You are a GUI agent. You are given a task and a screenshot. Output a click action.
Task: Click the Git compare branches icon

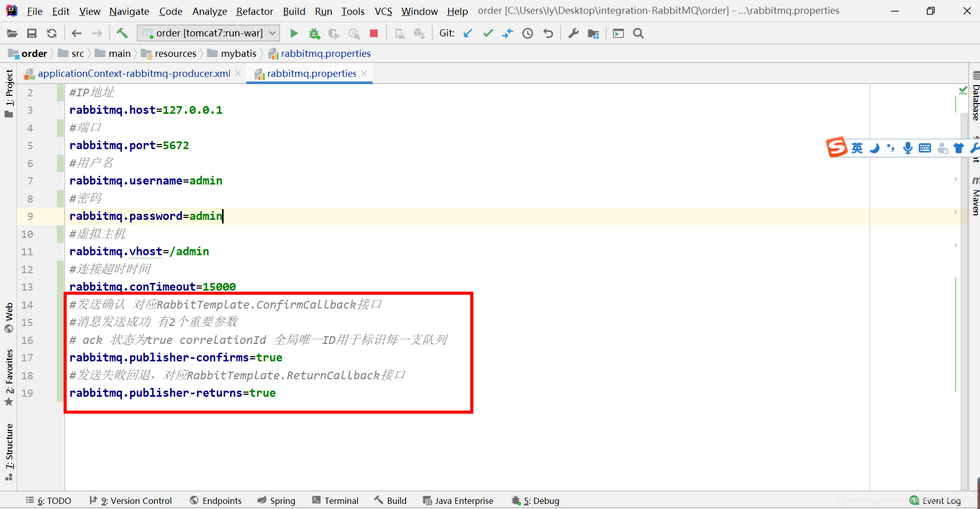coord(508,33)
